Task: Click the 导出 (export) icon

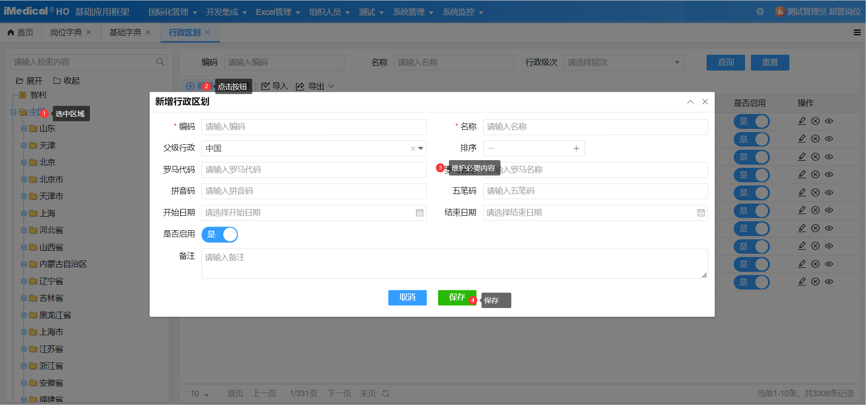Action: pyautogui.click(x=300, y=86)
